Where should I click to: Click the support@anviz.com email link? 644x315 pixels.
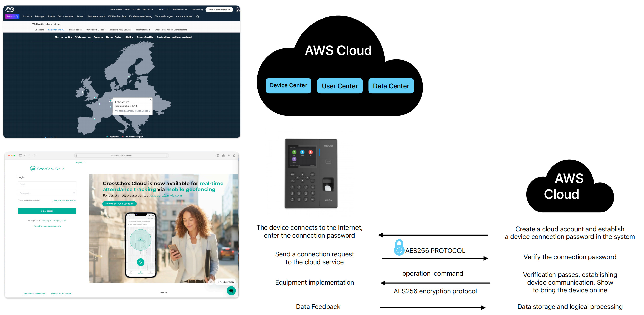click(166, 196)
